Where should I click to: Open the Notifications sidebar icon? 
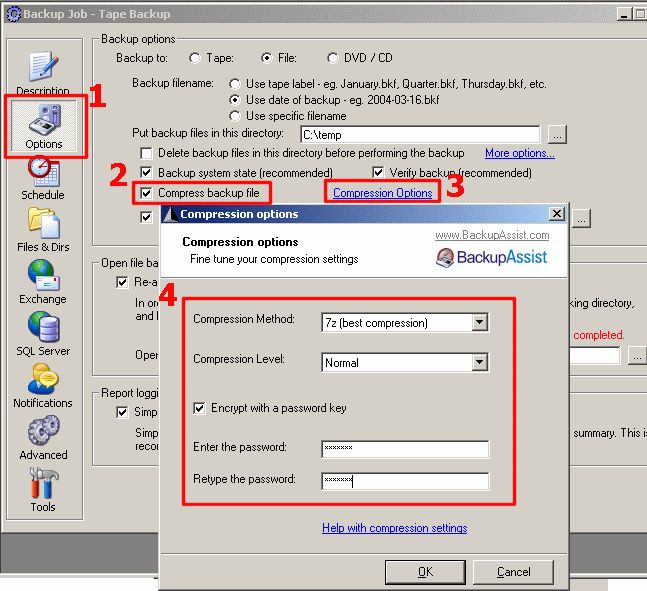coord(43,379)
